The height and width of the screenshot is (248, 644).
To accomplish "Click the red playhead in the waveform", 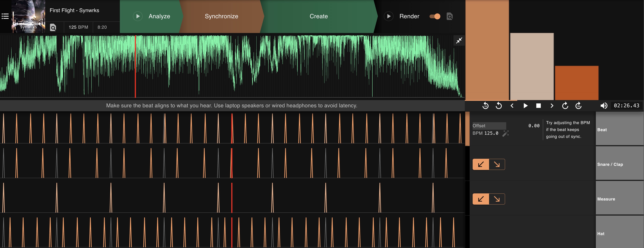I will coord(135,66).
